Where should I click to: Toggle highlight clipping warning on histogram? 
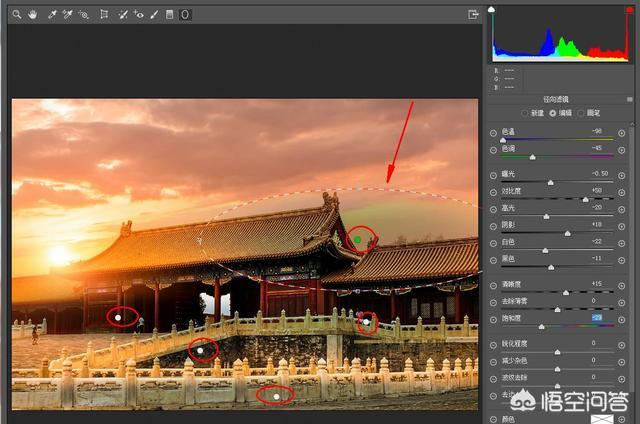[629, 9]
